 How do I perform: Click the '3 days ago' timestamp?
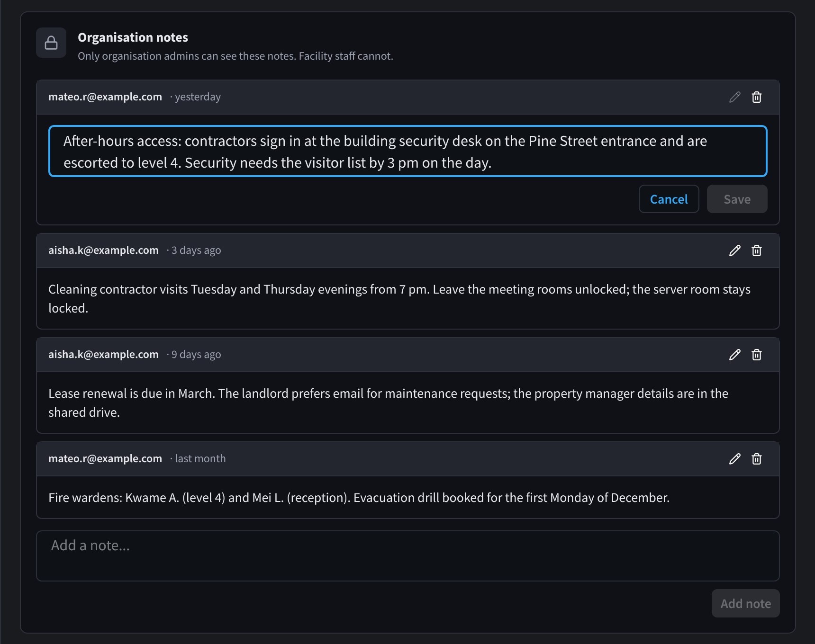[x=196, y=250]
